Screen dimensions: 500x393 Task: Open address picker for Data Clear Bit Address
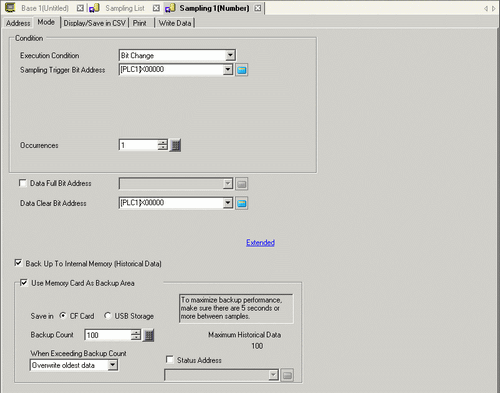tap(241, 203)
